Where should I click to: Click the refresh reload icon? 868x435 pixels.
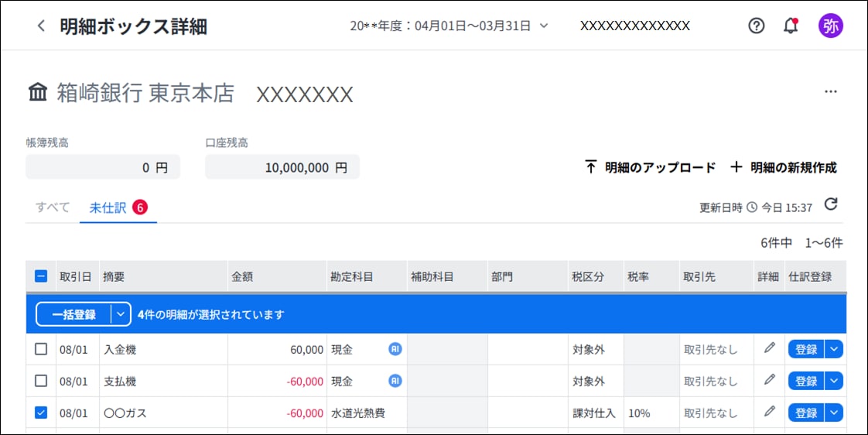[831, 204]
